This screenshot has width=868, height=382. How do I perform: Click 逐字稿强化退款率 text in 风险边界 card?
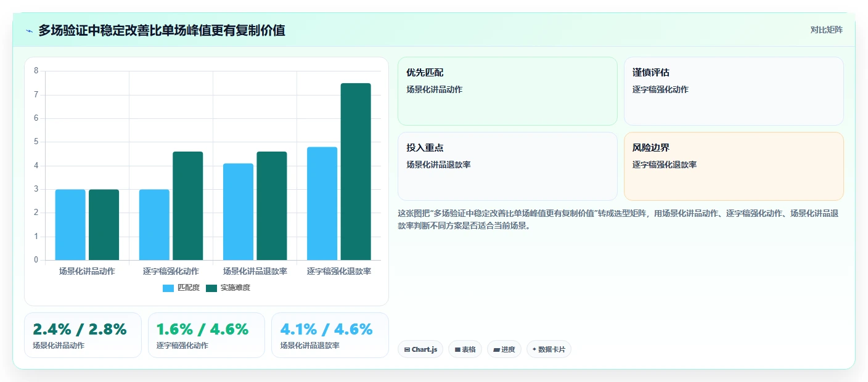(665, 165)
